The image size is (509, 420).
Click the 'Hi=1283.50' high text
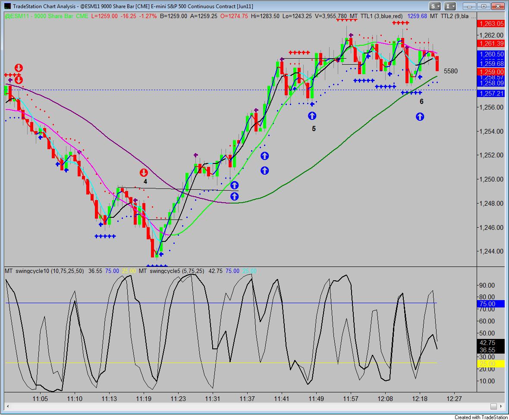point(265,16)
